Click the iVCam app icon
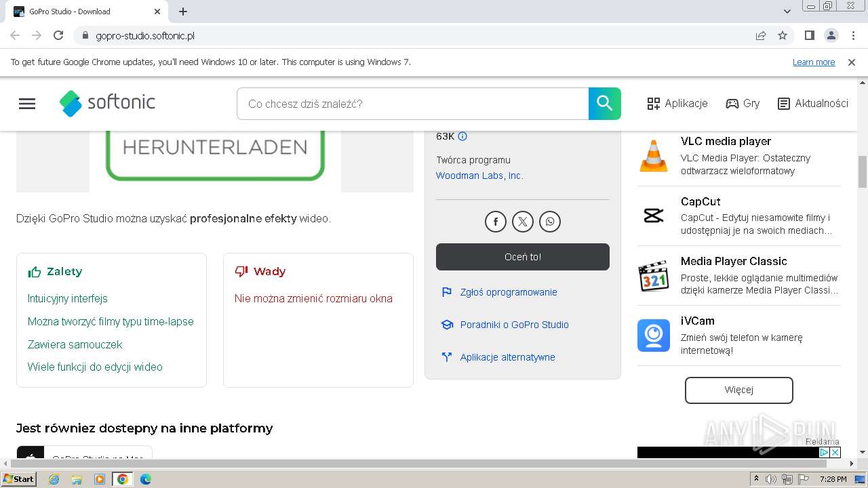The height and width of the screenshot is (488, 868). point(654,335)
